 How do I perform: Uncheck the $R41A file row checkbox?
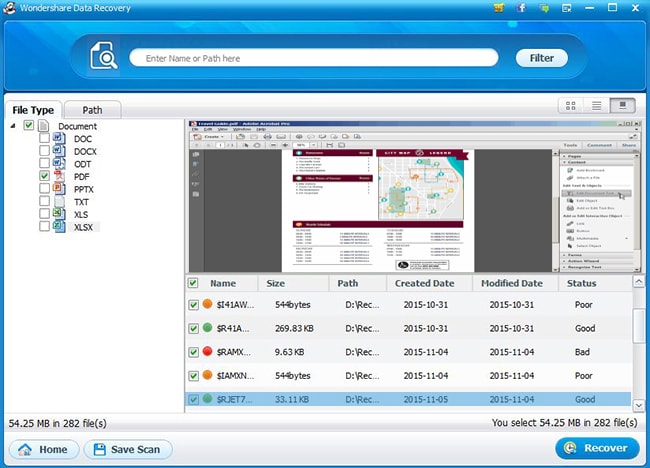point(194,329)
